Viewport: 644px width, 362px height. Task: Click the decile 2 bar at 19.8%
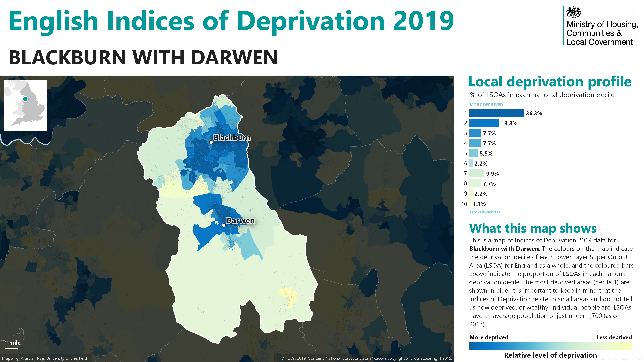tap(484, 123)
